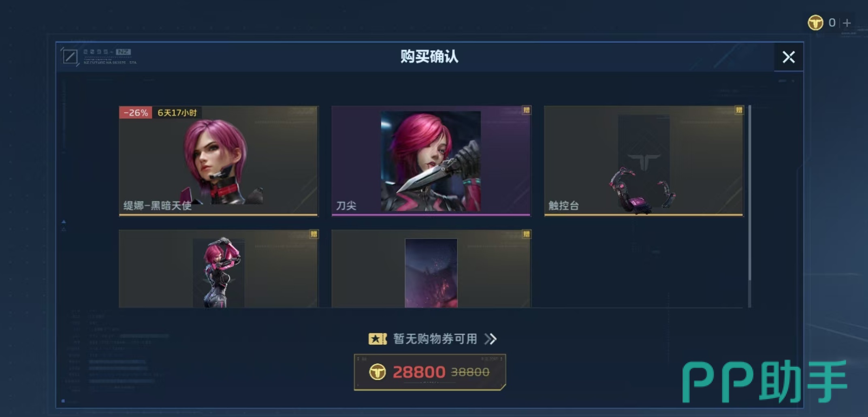This screenshot has height=417, width=868.
Task: Open 暂无购物券可用 coupon link
Action: (435, 339)
